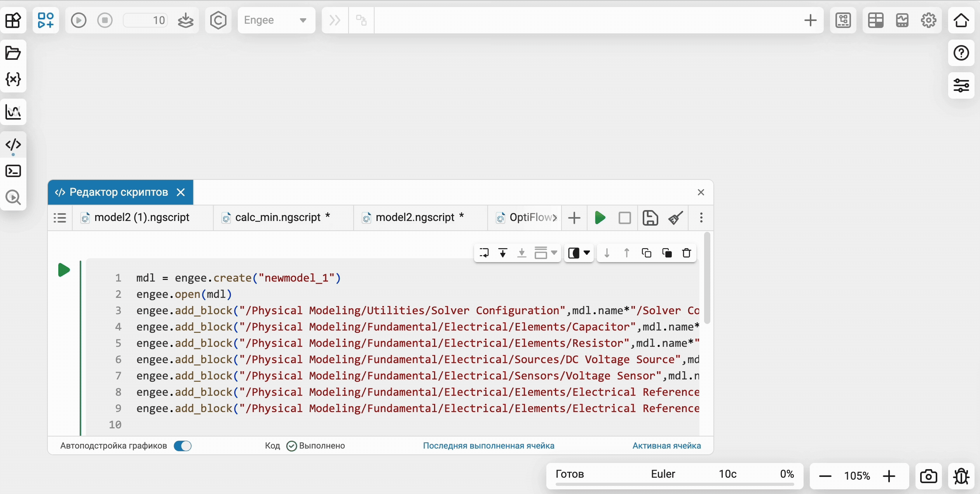Open the command line terminal icon
Viewport: 980px width, 494px height.
(x=13, y=171)
